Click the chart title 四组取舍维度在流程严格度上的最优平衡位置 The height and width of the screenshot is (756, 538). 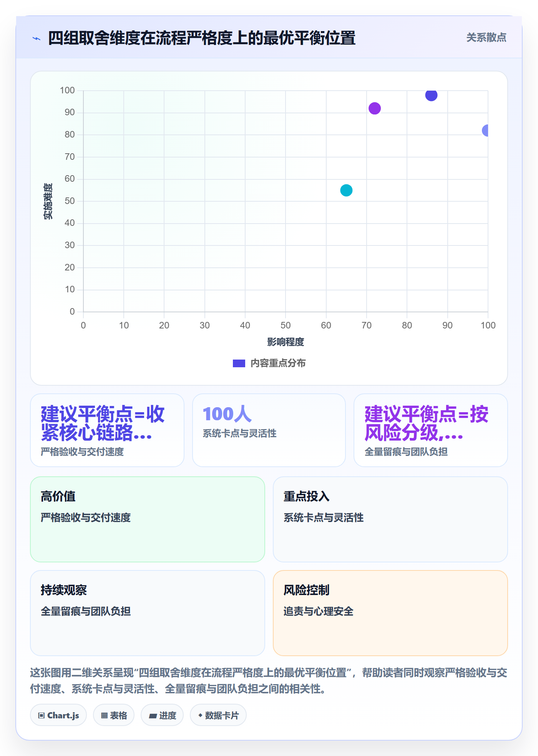pos(202,38)
